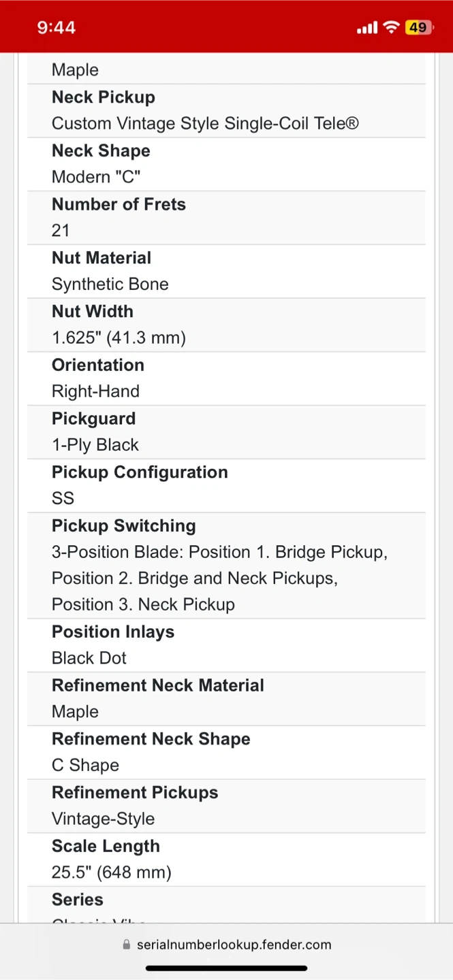The width and height of the screenshot is (453, 980).
Task: Tap the home indicator bar
Action: pos(226,968)
